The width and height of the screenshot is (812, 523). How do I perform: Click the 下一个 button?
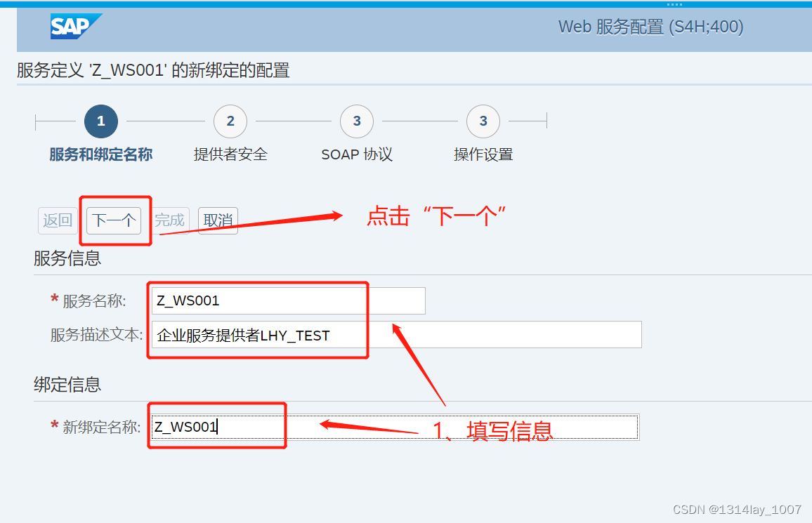coord(114,220)
